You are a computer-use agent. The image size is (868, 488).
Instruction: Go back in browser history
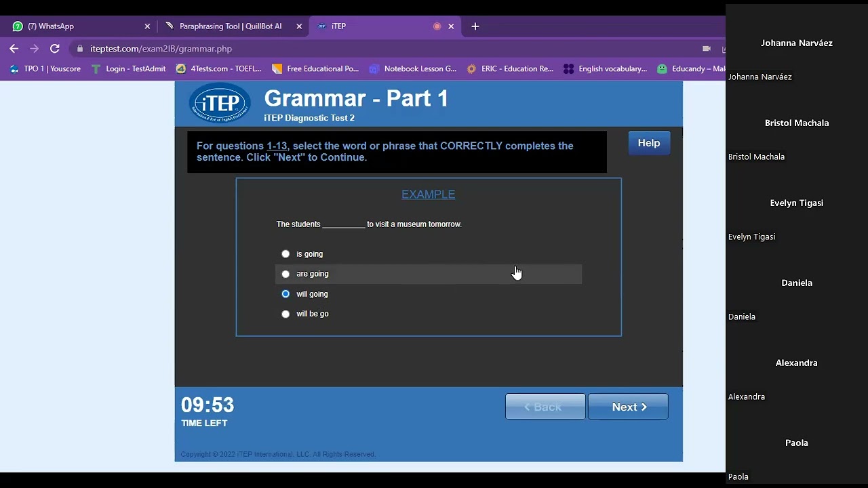pos(14,49)
